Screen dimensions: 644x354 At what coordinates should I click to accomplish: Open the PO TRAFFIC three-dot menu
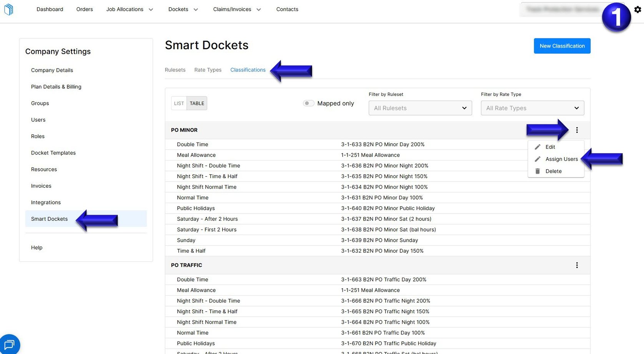click(x=577, y=265)
